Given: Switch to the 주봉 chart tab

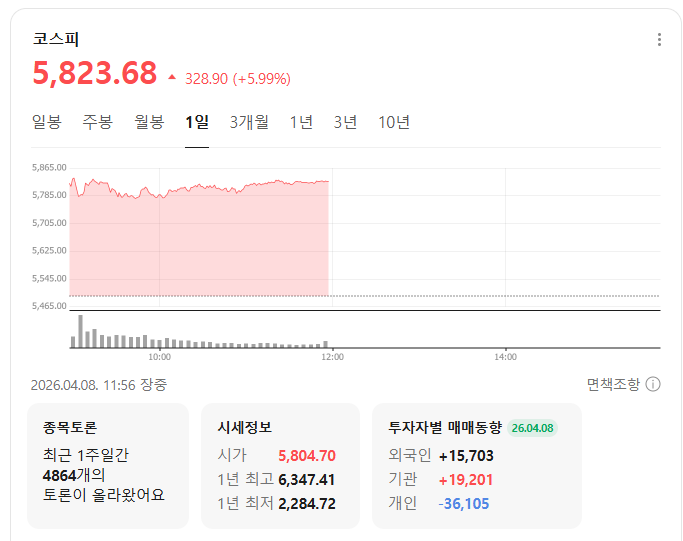Looking at the screenshot, I should (97, 123).
